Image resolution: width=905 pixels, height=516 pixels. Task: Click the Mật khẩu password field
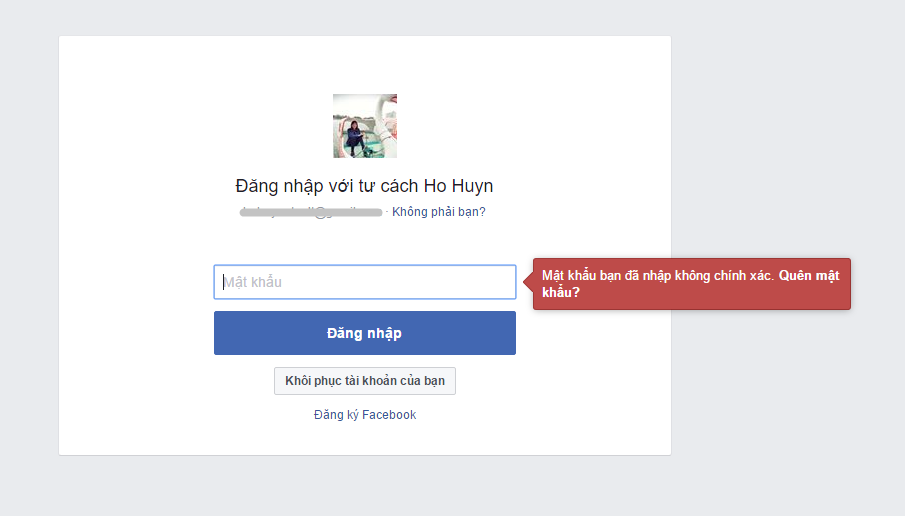tap(365, 282)
